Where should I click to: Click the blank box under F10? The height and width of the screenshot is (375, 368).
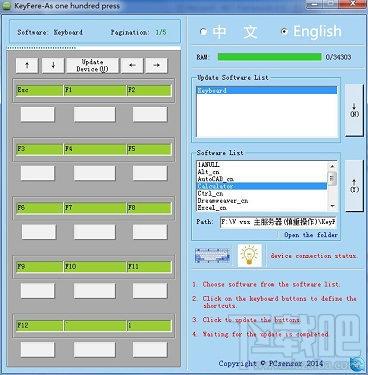95,291
